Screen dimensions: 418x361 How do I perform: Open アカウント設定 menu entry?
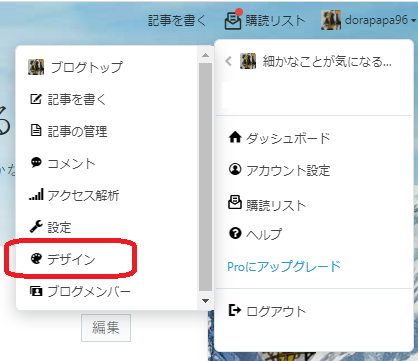[x=288, y=171]
